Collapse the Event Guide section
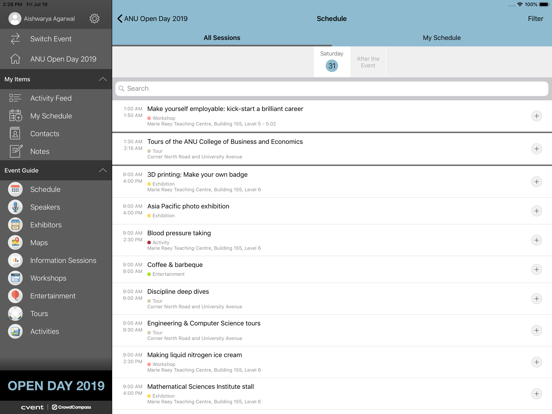This screenshot has height=414, width=552. pyautogui.click(x=103, y=170)
